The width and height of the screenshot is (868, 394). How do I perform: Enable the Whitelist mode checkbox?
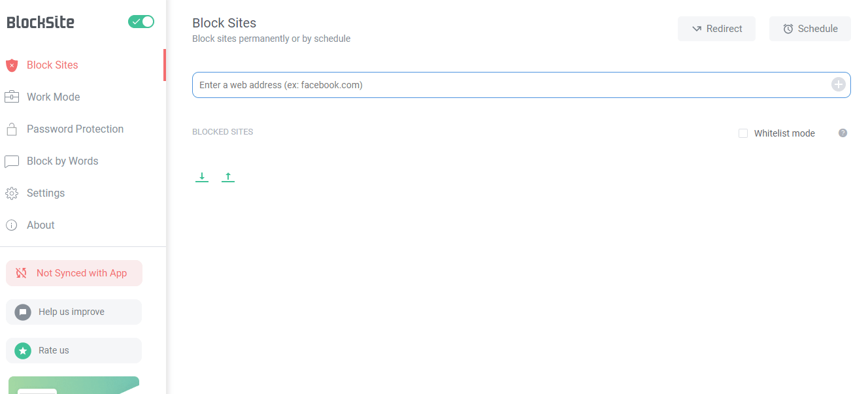743,133
